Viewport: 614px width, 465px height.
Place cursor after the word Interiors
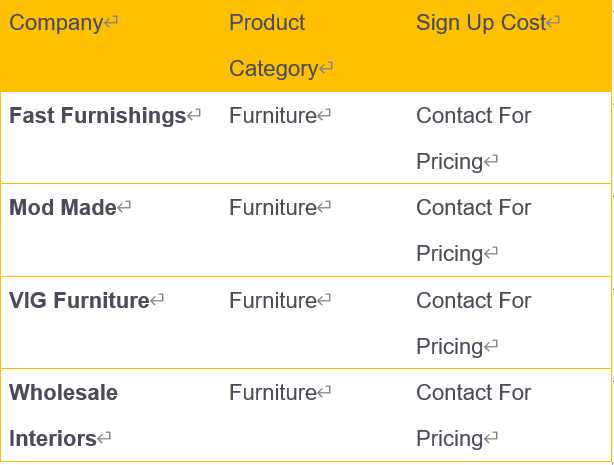point(97,438)
